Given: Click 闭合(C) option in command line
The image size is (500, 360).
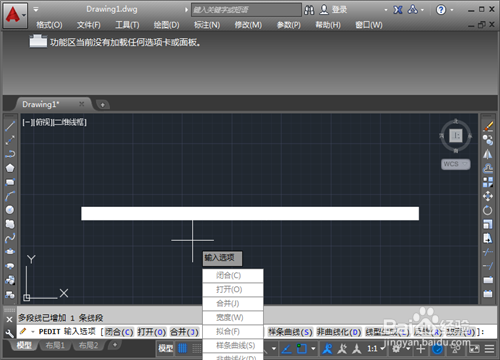Looking at the screenshot, I should [119, 332].
